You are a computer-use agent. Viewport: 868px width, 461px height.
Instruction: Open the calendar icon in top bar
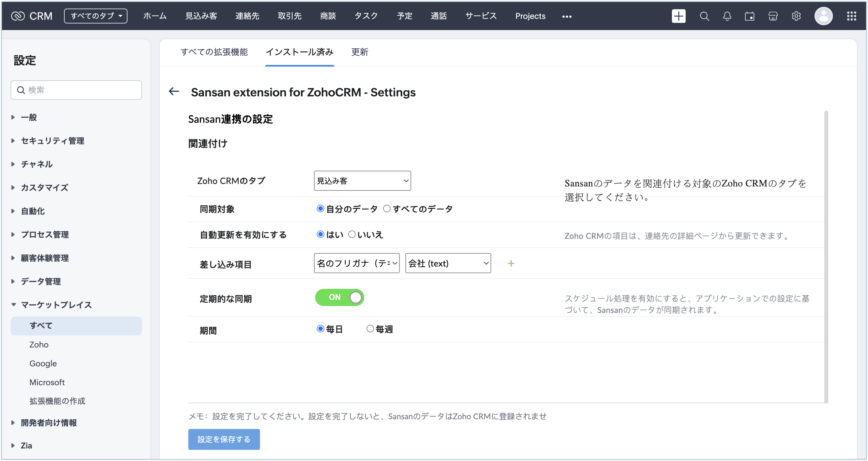pyautogui.click(x=749, y=16)
